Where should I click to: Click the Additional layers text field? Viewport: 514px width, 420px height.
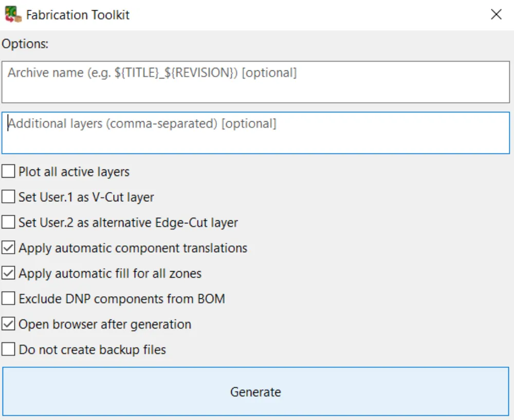(x=255, y=133)
